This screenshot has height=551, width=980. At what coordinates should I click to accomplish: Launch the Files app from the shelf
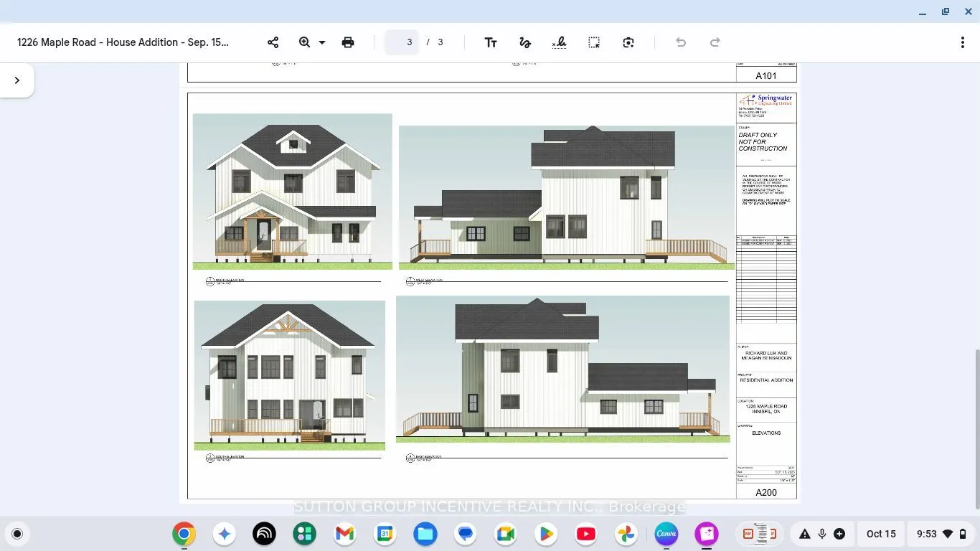425,534
